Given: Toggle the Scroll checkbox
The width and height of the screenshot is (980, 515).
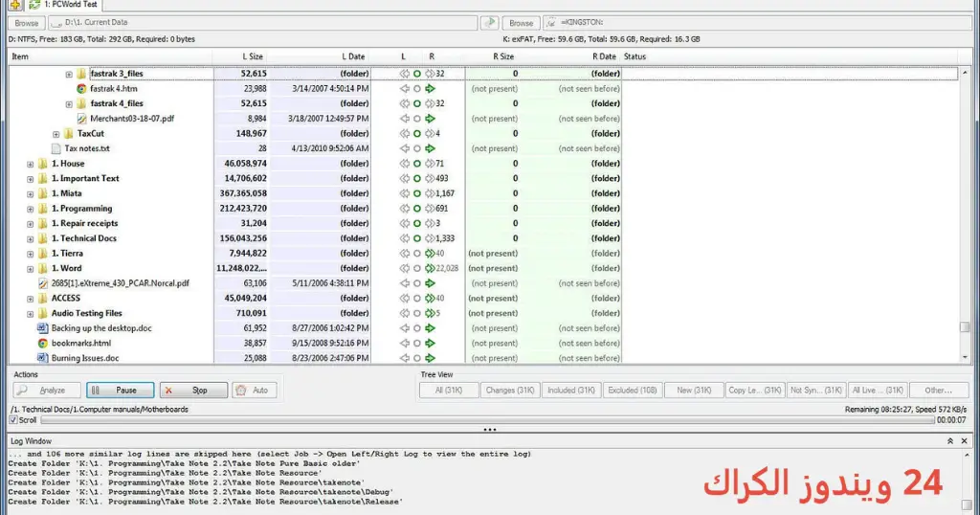Looking at the screenshot, I should click(x=13, y=420).
